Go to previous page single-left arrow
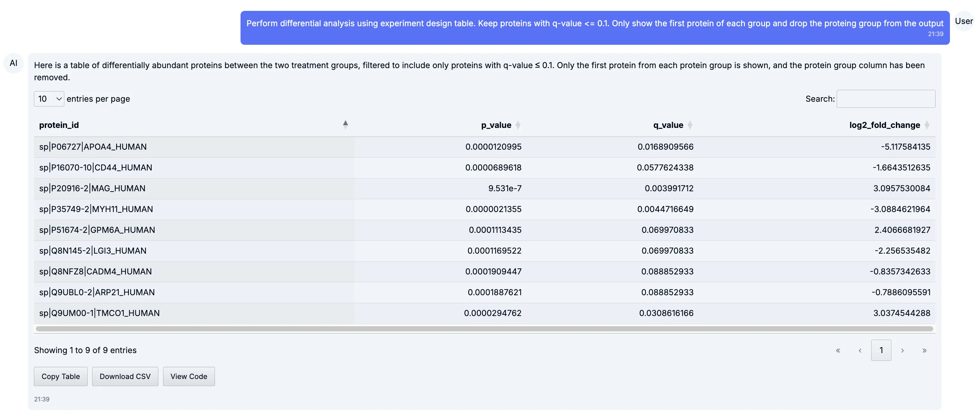The width and height of the screenshot is (980, 419). point(860,350)
